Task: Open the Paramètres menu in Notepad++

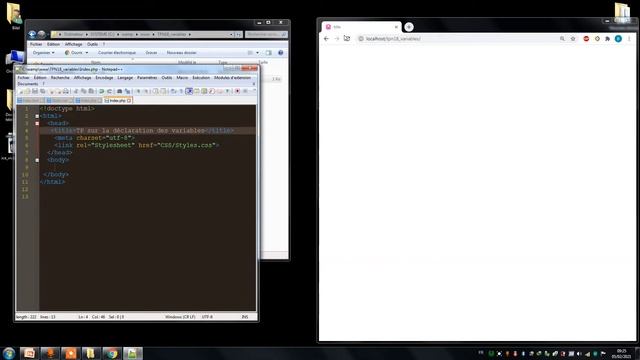Action: [147, 78]
